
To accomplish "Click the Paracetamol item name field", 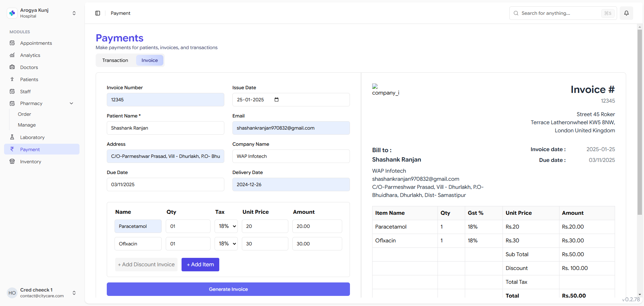I will click(x=138, y=226).
